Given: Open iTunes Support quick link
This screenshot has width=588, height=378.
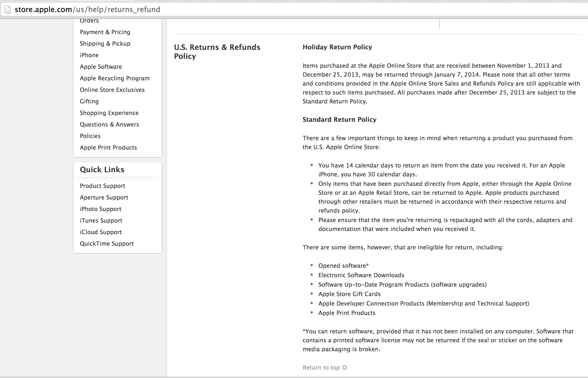Looking at the screenshot, I should click(x=101, y=220).
